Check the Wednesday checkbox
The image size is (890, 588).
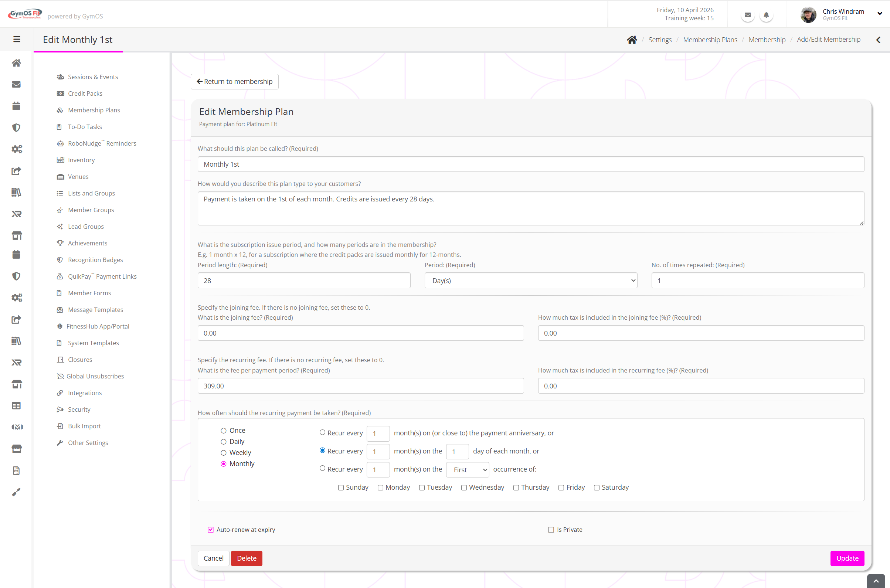tap(464, 487)
